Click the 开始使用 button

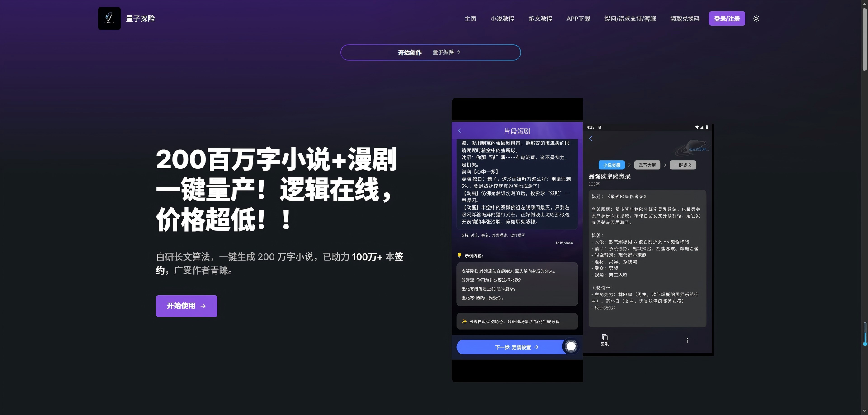tap(187, 306)
